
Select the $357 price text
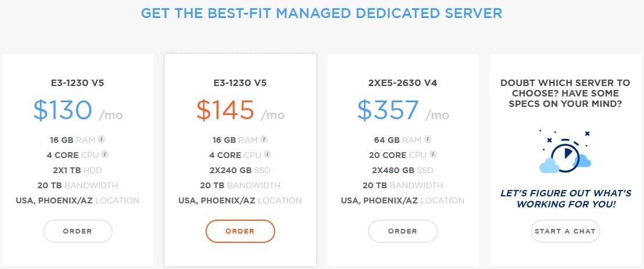tap(388, 110)
